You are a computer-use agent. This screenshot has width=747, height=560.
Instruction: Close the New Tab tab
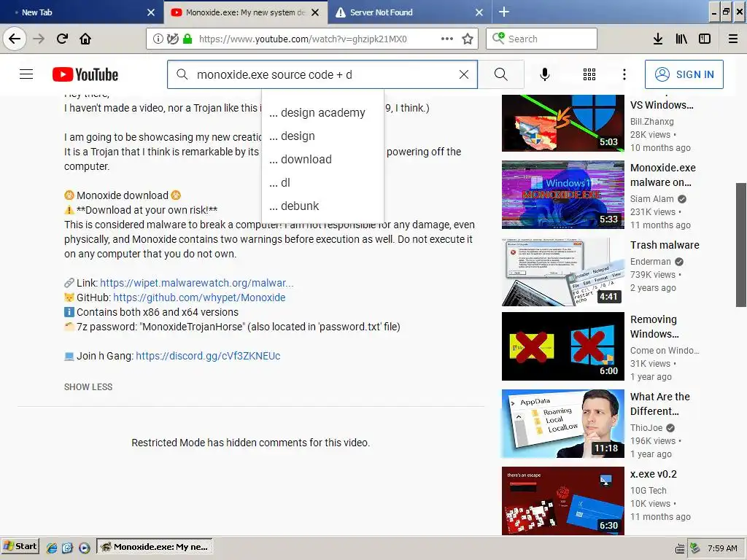coord(151,12)
